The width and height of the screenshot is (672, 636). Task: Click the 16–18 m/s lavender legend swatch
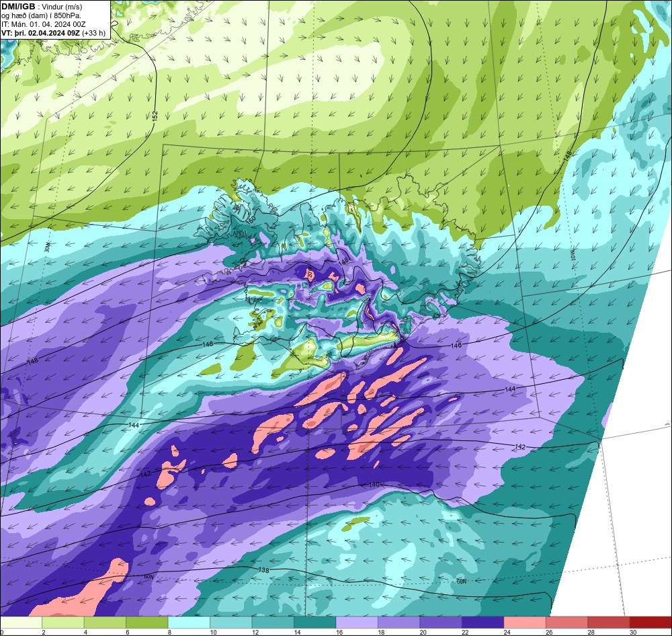pos(357,623)
